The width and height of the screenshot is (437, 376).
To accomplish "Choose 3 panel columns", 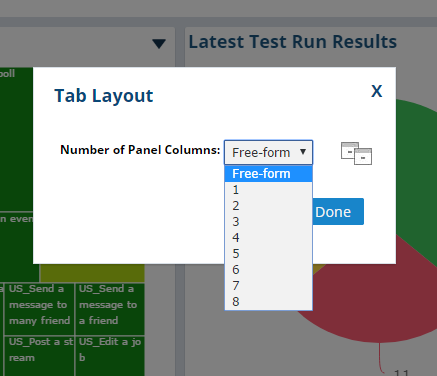I will pos(269,222).
